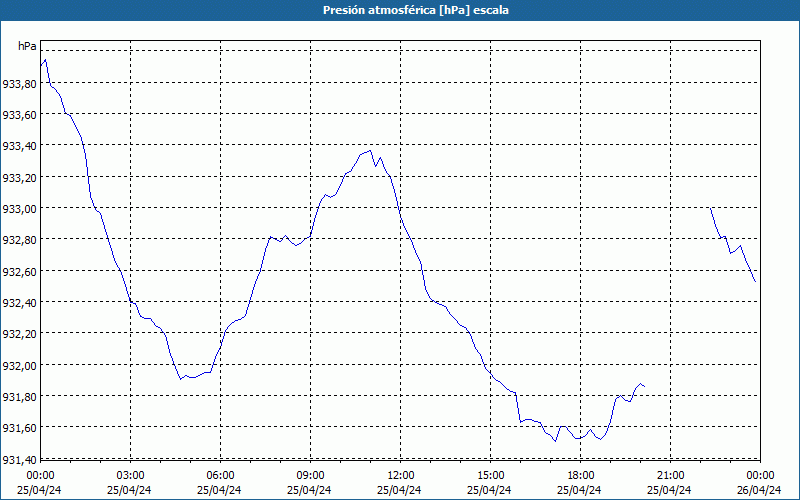Click the 933,00 y-axis value
800x500 pixels.
point(19,209)
